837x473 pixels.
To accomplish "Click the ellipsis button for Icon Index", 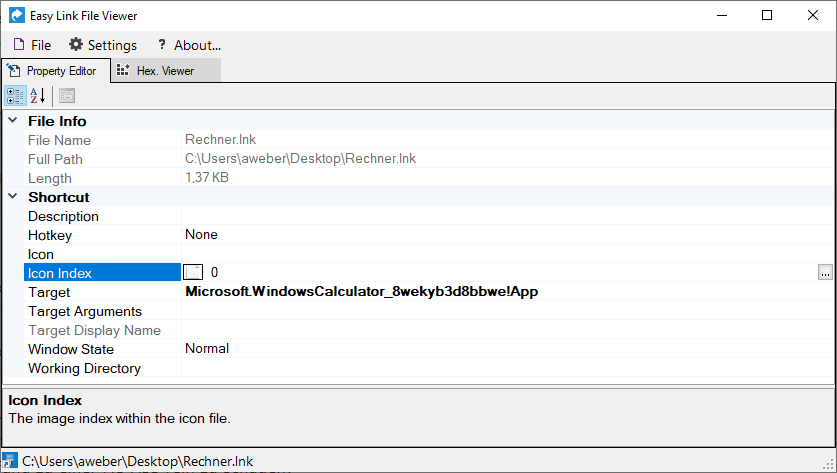I will point(824,273).
